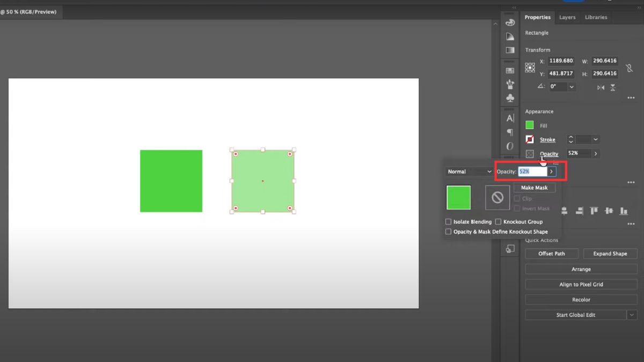Click the Arrange button
Viewport: 644px width, 362px height.
[581, 269]
